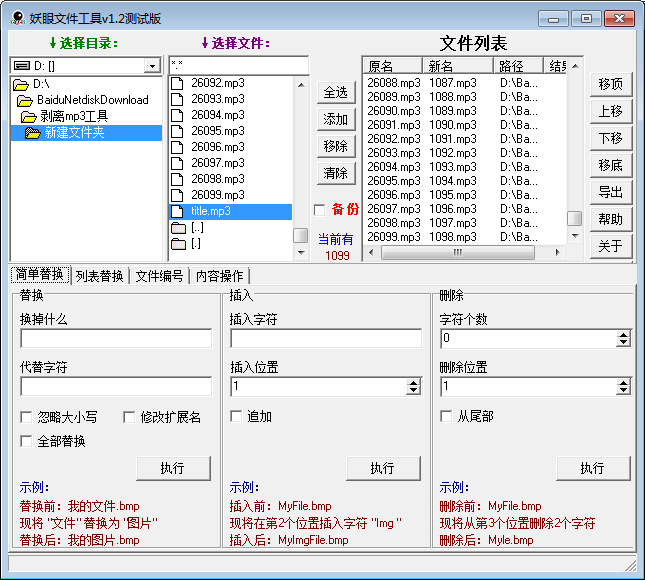Select 26098.mp3 in the file picker list
The height and width of the screenshot is (580, 645).
click(218, 179)
